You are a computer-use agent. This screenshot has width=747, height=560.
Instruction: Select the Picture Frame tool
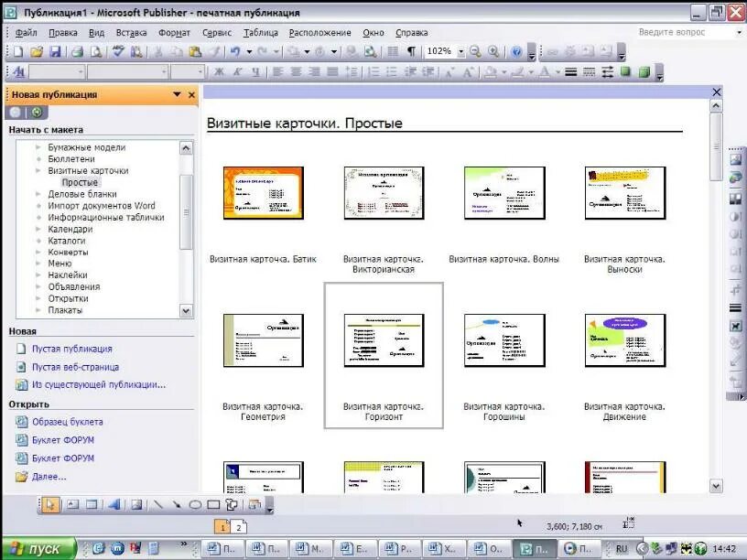(x=136, y=505)
